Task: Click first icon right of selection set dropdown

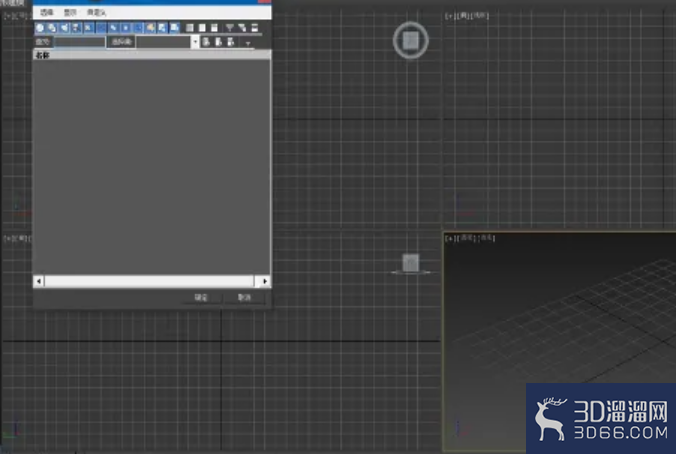Action: coord(206,42)
